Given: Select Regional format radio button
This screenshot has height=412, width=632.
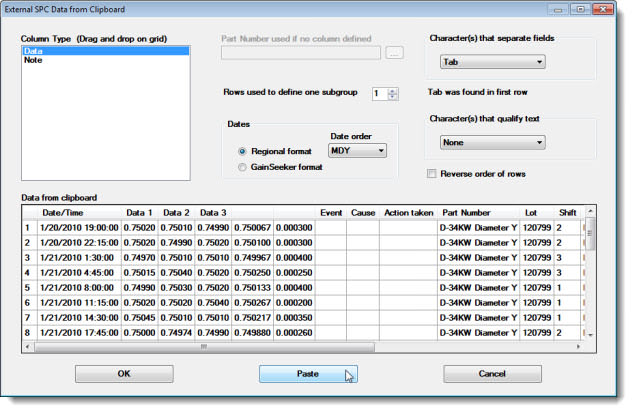Looking at the screenshot, I should pos(243,151).
